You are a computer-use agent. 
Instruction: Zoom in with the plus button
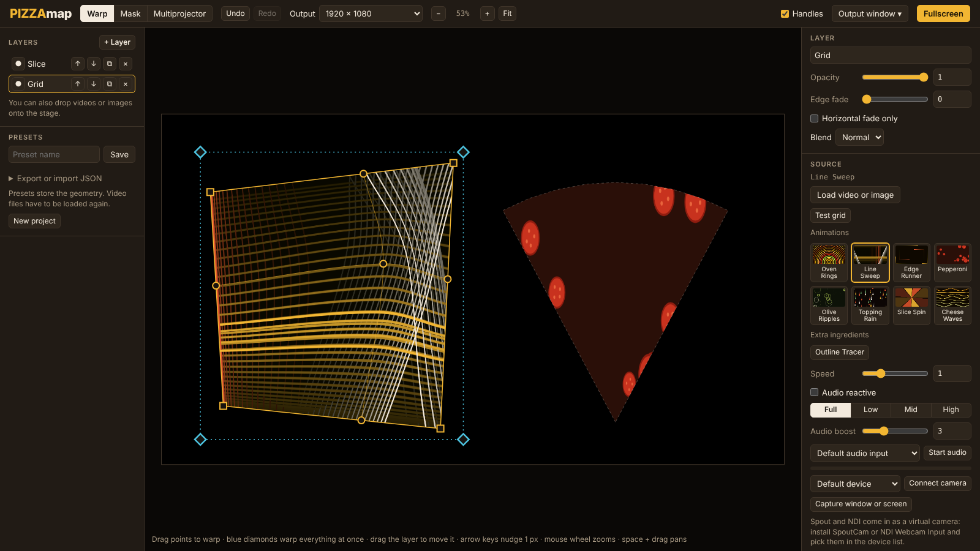click(488, 13)
